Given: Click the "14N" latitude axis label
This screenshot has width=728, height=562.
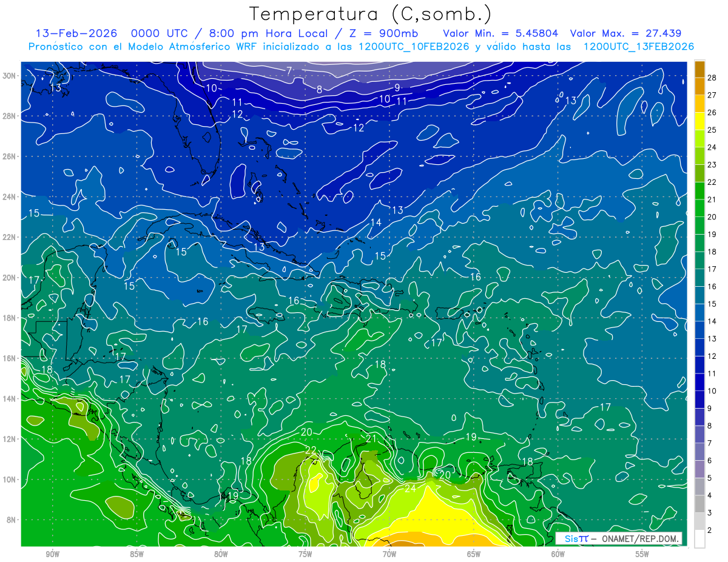Looking at the screenshot, I should (x=9, y=399).
